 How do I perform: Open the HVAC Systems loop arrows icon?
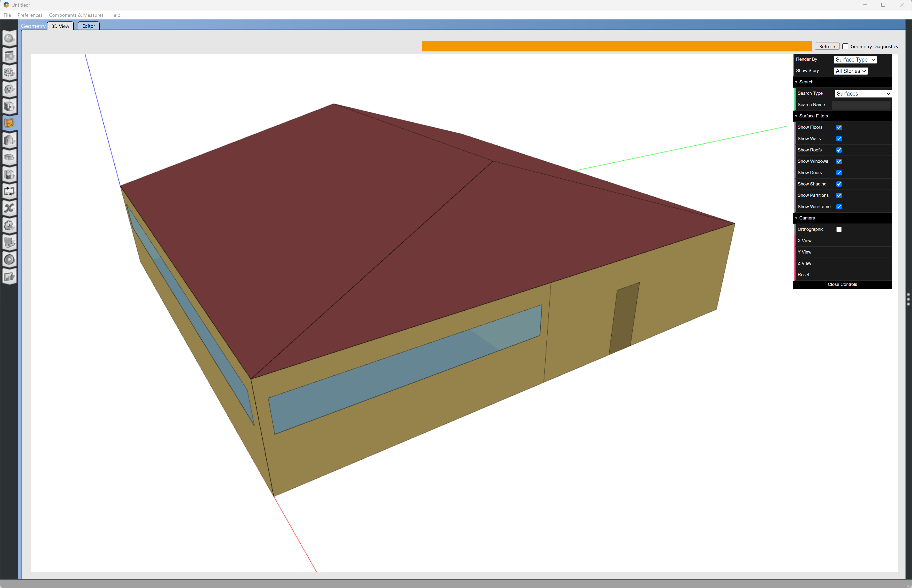point(9,191)
